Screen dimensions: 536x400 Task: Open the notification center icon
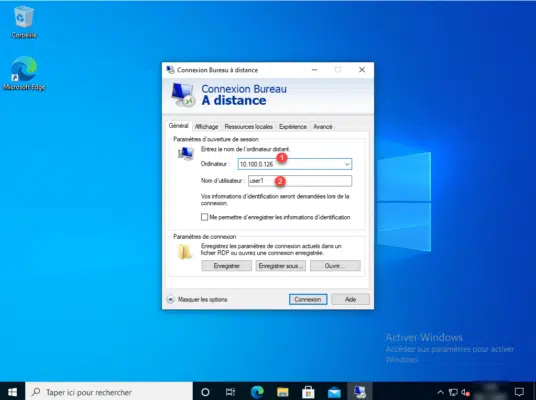tap(519, 392)
